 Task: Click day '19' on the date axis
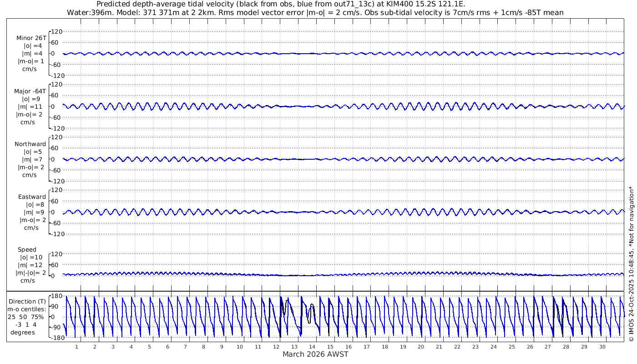(x=403, y=347)
